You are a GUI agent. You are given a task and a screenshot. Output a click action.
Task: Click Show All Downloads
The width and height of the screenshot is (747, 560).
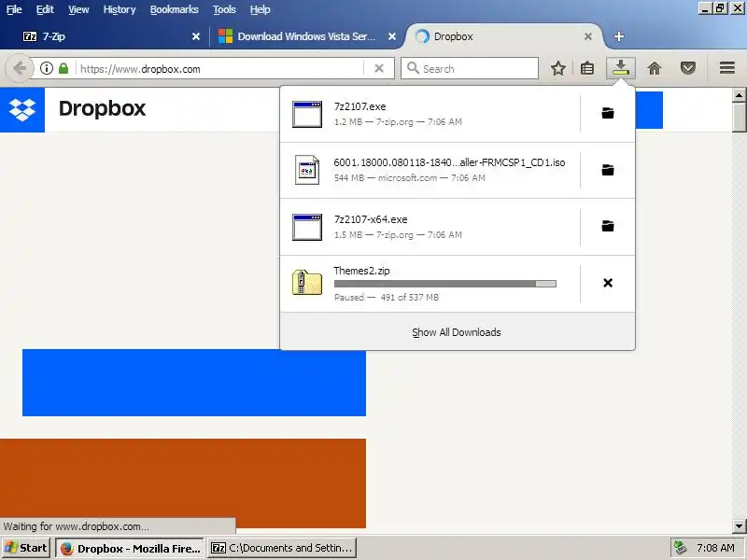(x=457, y=332)
